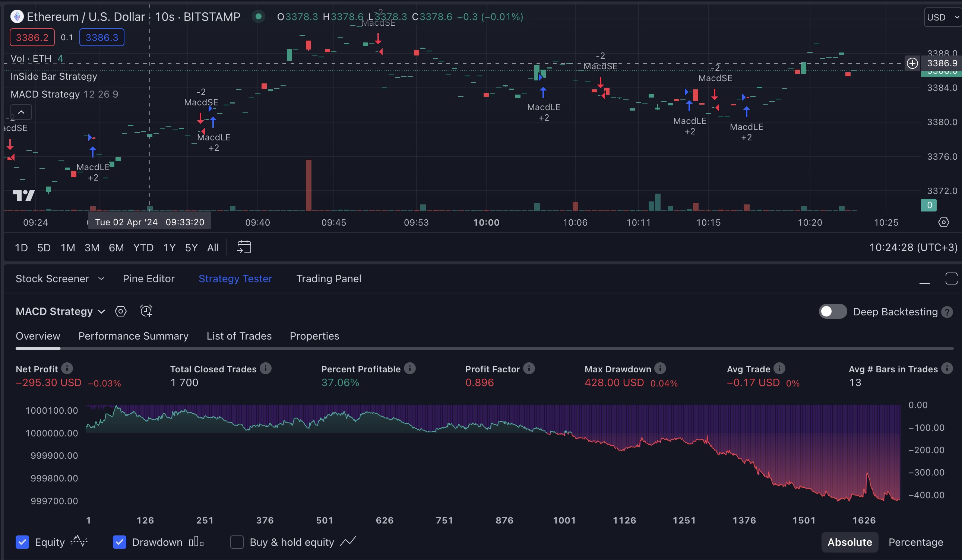The image size is (962, 560).
Task: Set chart range to 1D
Action: (21, 248)
